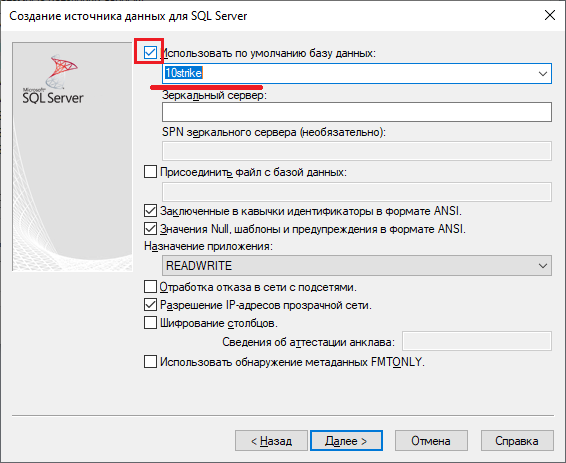Open help with the 'Справка' button

point(517,441)
